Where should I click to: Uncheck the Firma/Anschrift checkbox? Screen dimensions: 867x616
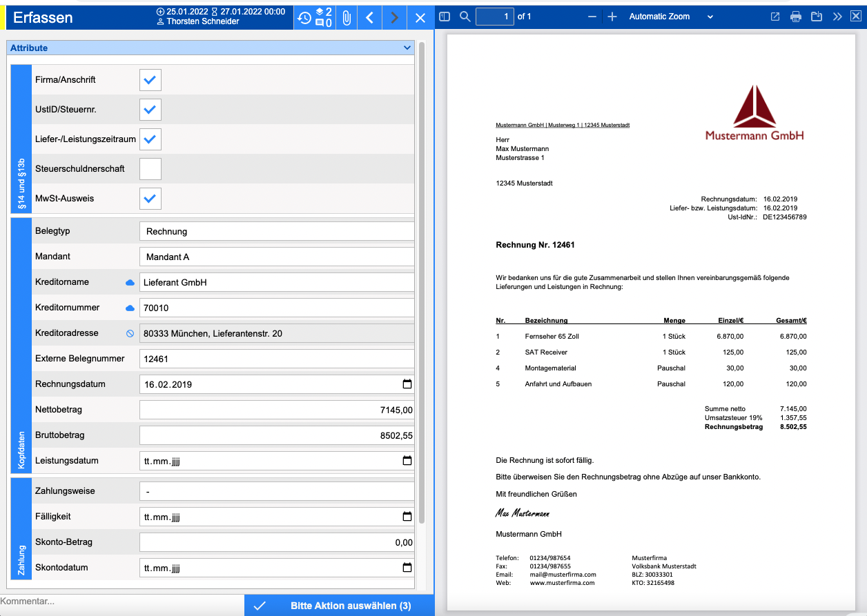tap(150, 80)
